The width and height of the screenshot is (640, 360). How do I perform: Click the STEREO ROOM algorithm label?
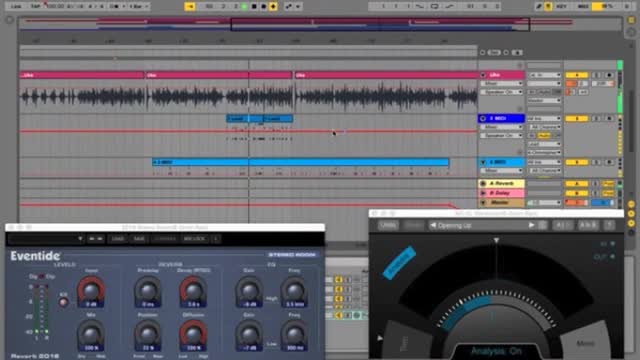coord(292,255)
